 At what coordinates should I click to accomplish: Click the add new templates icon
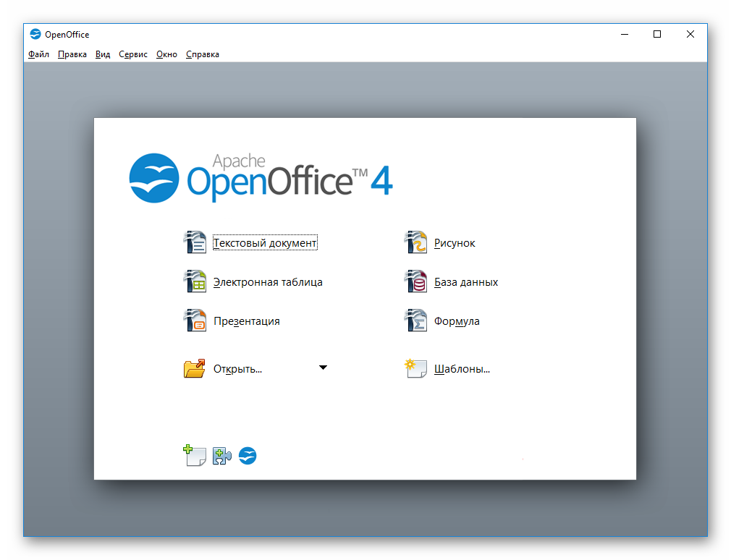tap(195, 455)
